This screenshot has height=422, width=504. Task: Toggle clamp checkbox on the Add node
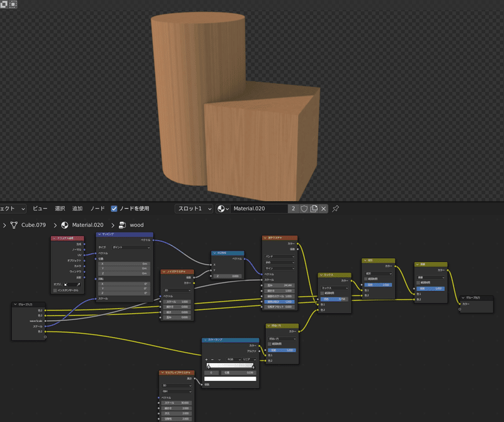[366, 278]
